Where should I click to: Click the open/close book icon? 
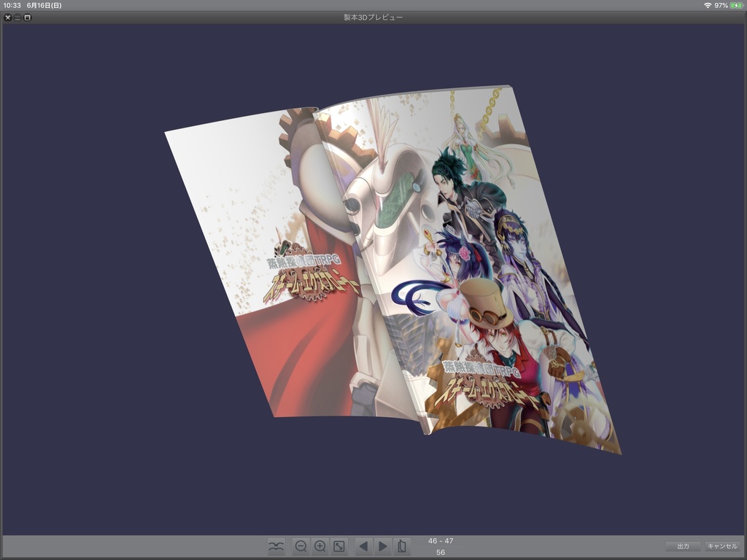pos(402,545)
